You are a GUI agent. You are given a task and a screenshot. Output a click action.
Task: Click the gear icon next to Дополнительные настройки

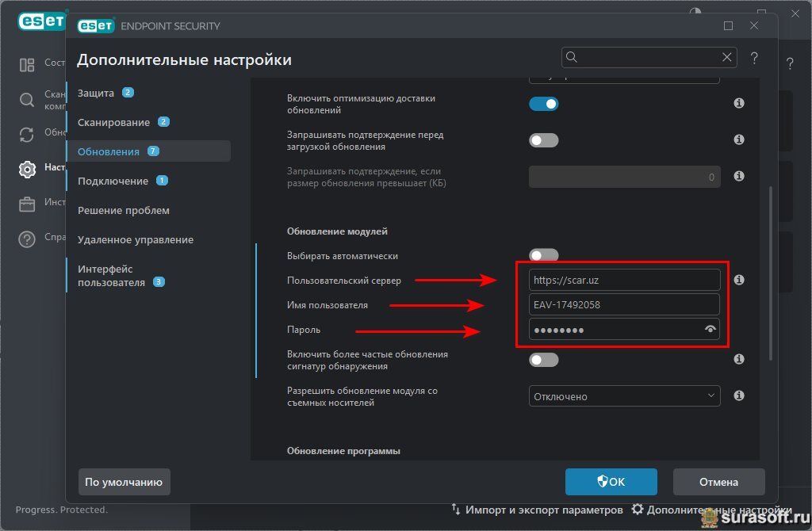pyautogui.click(x=638, y=510)
